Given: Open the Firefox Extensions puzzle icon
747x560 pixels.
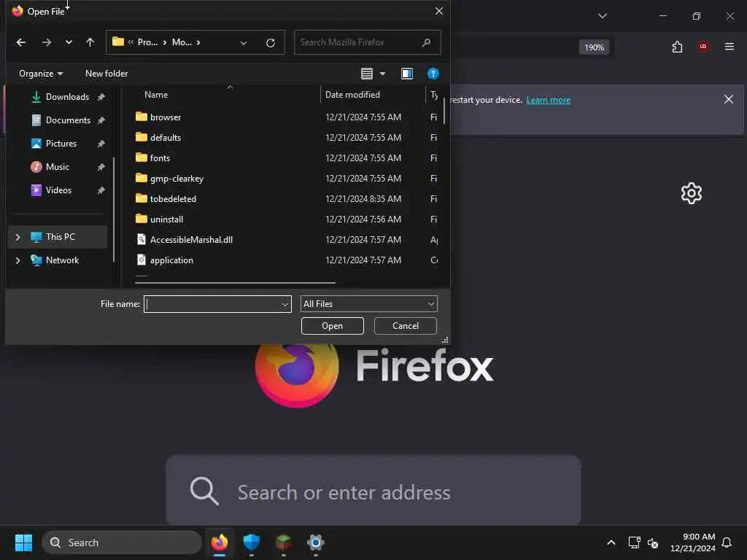Looking at the screenshot, I should pos(677,47).
